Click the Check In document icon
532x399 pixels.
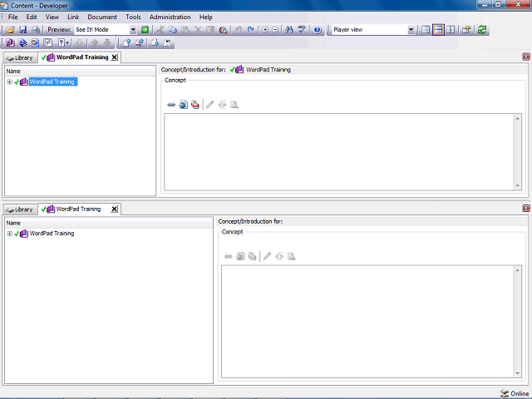click(127, 42)
